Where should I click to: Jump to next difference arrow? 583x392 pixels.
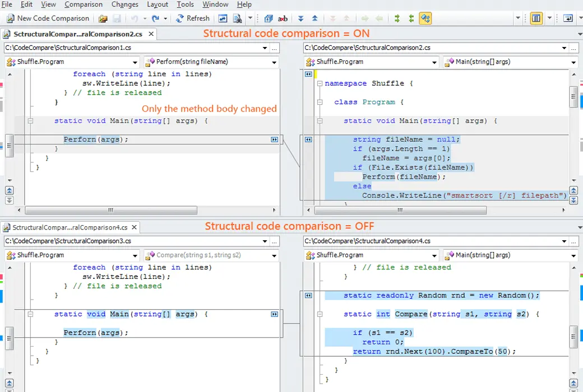click(x=301, y=18)
